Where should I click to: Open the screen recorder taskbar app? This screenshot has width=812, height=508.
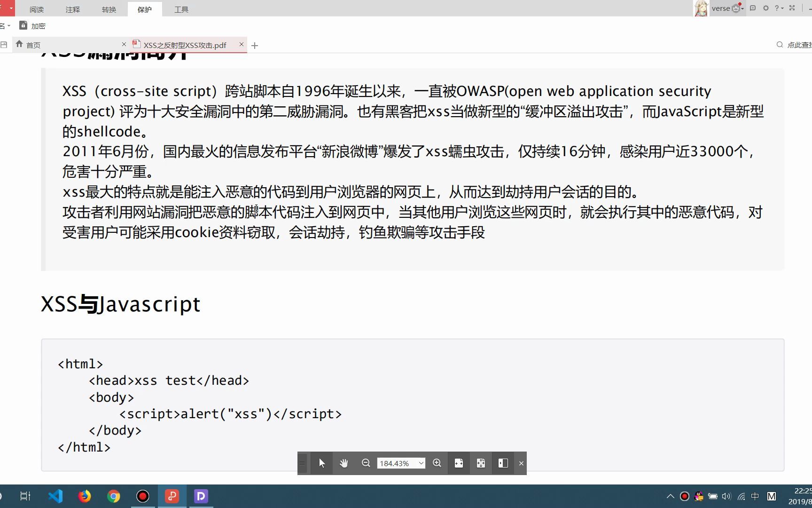click(143, 496)
